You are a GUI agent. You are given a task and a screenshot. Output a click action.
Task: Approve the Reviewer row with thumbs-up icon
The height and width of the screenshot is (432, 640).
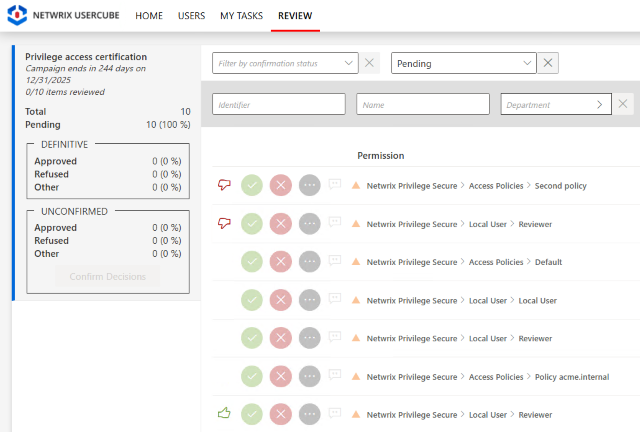click(252, 414)
